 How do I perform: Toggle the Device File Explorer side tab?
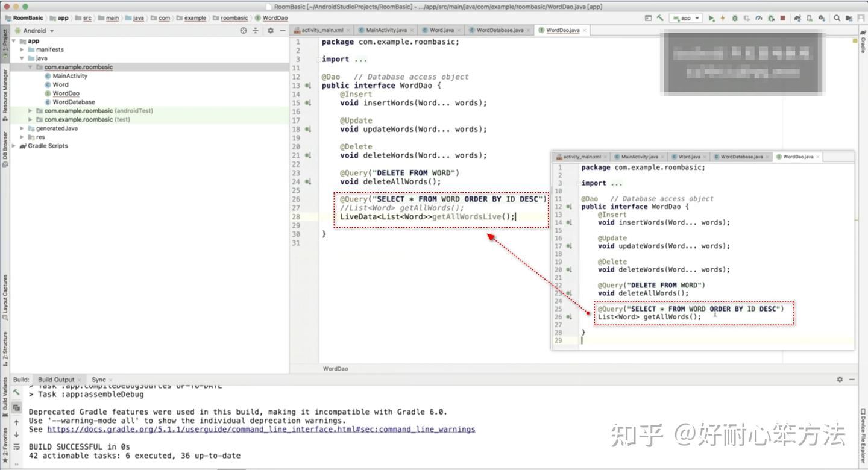[863, 435]
